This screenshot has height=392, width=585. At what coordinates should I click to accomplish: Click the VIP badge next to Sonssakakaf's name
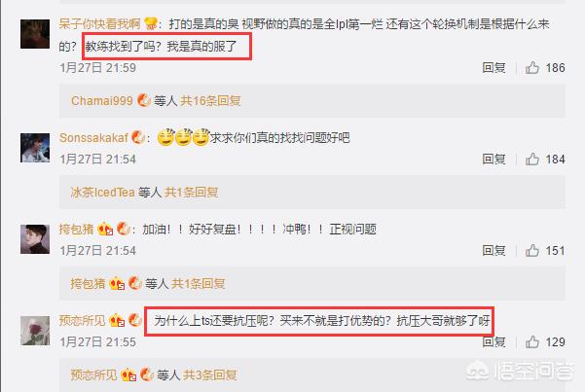pyautogui.click(x=138, y=137)
